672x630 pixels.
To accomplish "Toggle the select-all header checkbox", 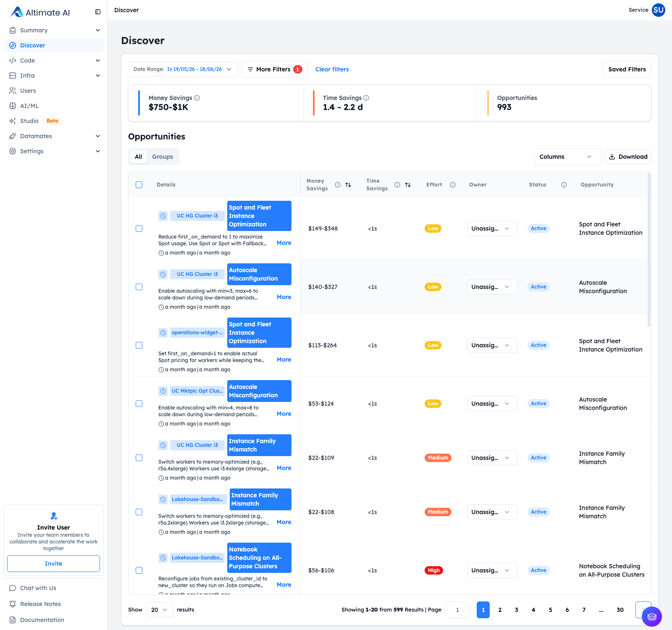I will (139, 185).
